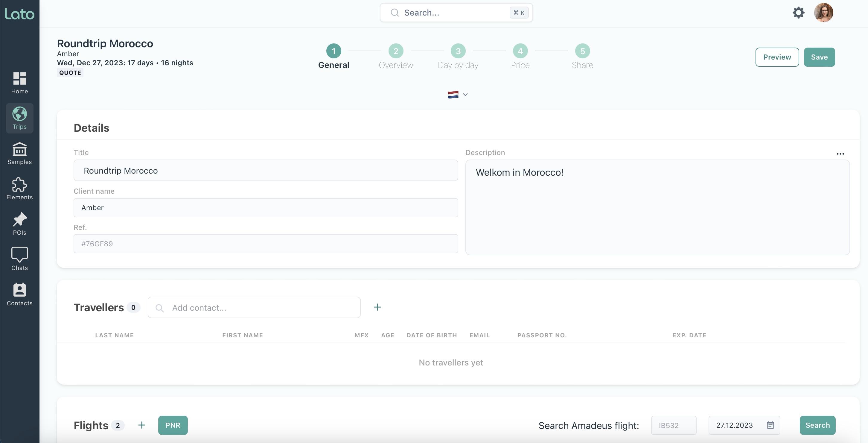868x443 pixels.
Task: Go to step 2, Overview
Action: point(396,51)
